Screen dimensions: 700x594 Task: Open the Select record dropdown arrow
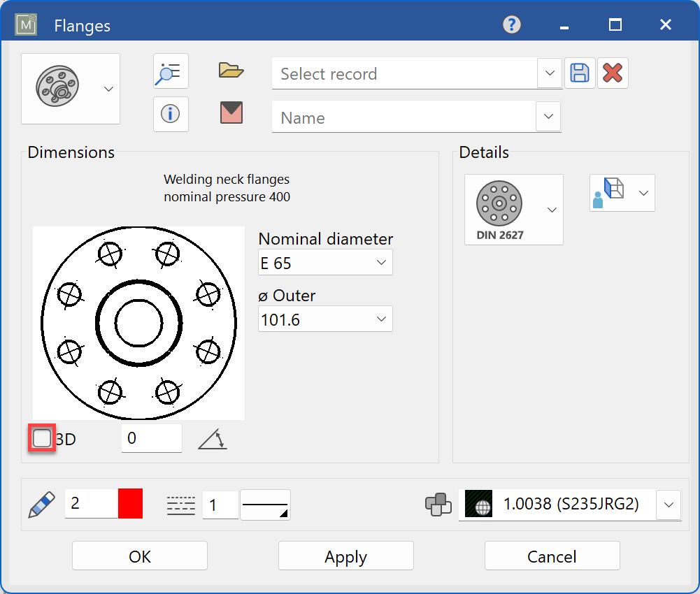pyautogui.click(x=549, y=73)
